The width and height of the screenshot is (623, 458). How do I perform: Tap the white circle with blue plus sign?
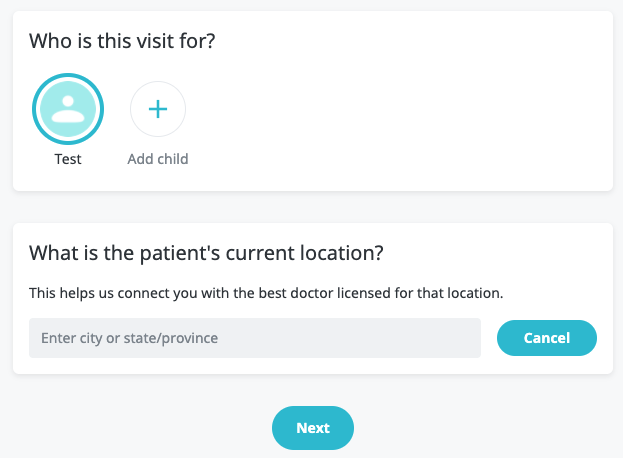[158, 109]
